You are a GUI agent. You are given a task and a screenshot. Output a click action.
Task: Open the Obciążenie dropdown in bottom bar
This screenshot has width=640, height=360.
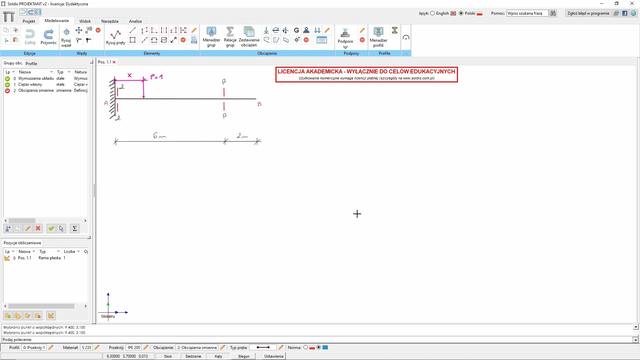[x=197, y=348]
